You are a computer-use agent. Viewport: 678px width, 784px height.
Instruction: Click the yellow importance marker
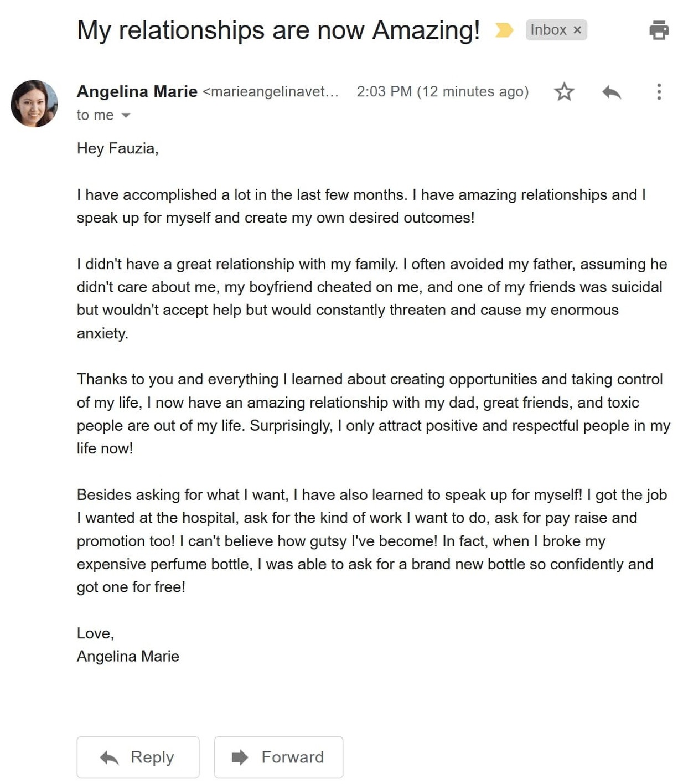(503, 30)
